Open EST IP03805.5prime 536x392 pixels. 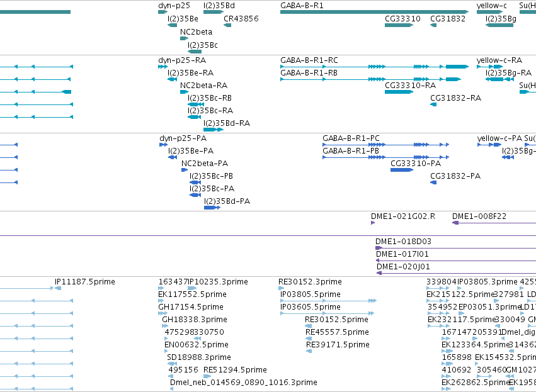click(311, 294)
